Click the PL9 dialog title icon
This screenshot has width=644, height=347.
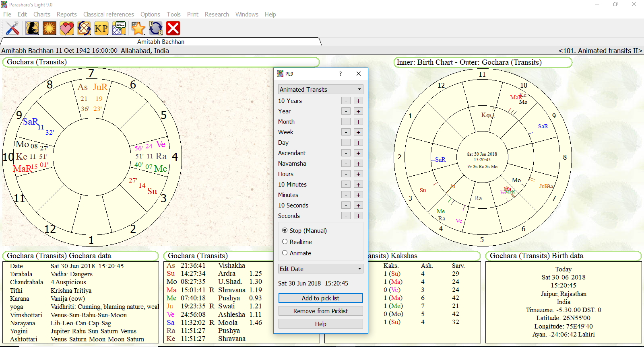pyautogui.click(x=280, y=74)
